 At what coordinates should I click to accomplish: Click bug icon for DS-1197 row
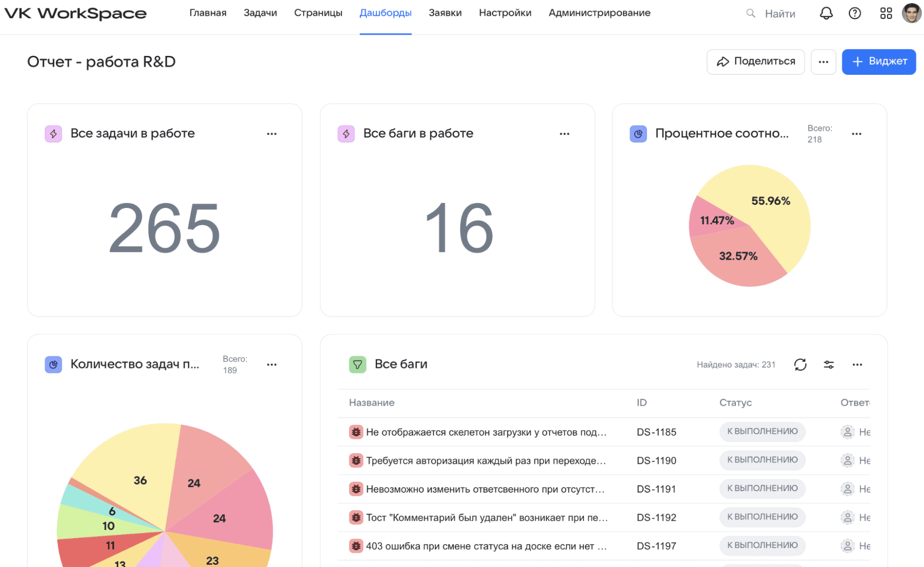tap(356, 546)
